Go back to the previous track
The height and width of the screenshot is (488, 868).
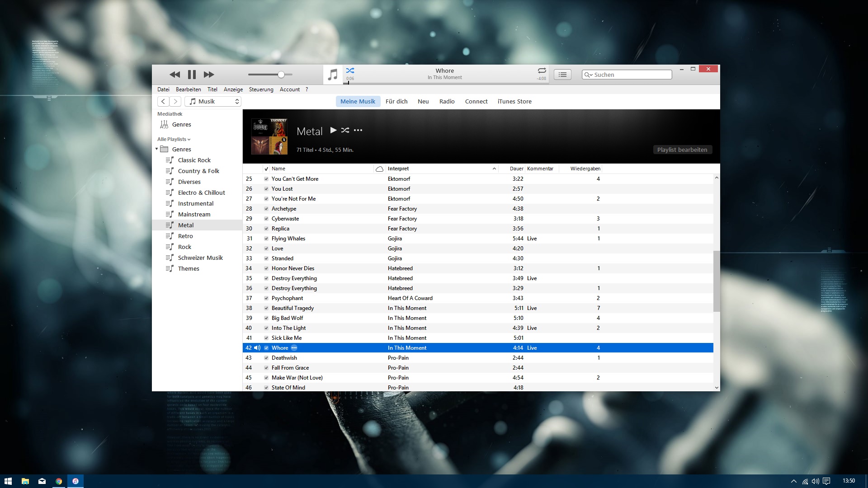coord(175,75)
